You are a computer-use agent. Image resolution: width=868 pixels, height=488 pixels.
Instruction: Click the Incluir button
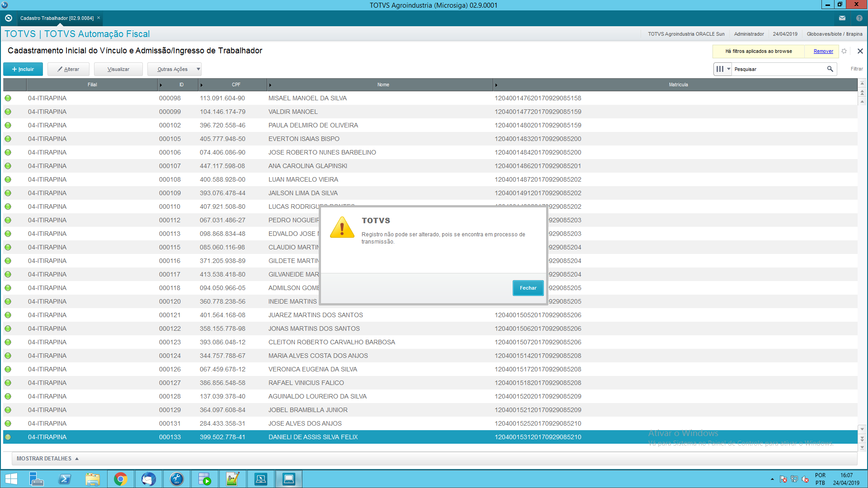pos(23,69)
